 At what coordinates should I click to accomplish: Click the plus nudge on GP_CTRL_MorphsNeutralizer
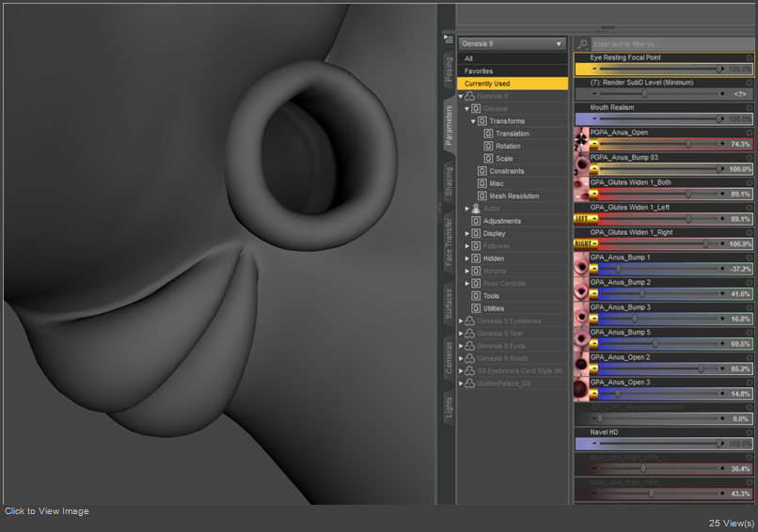click(x=722, y=419)
